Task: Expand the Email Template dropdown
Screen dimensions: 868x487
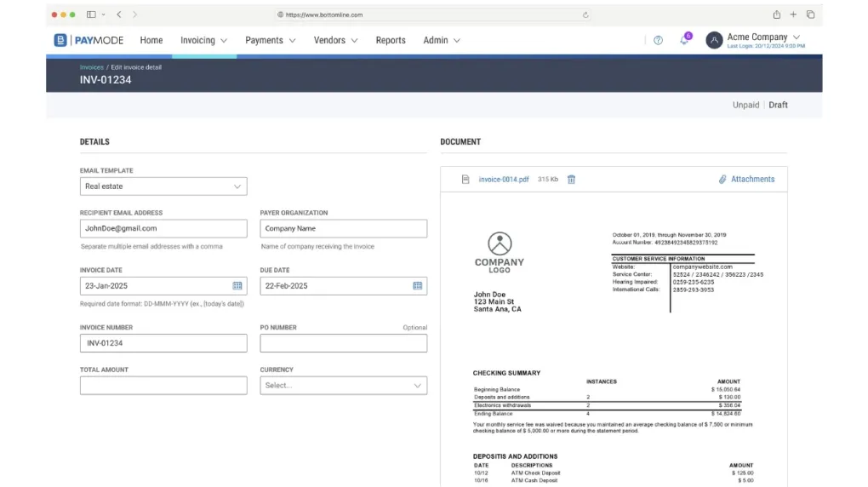Action: pos(163,186)
